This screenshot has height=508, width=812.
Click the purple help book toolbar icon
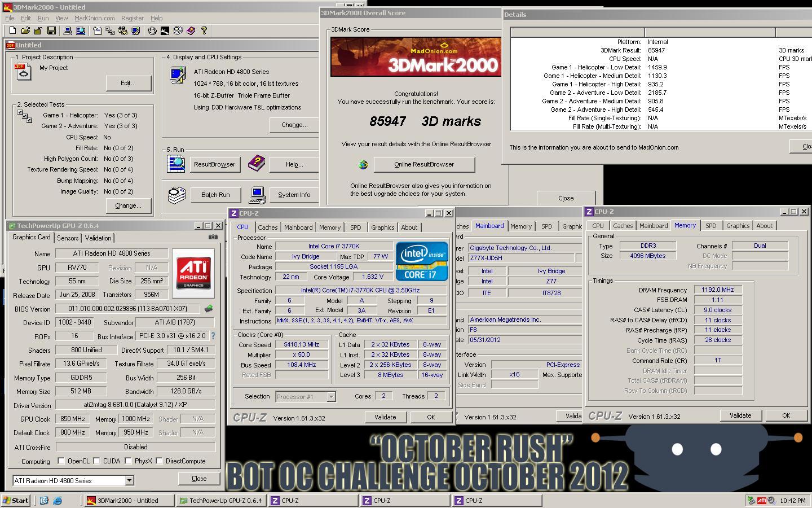191,30
